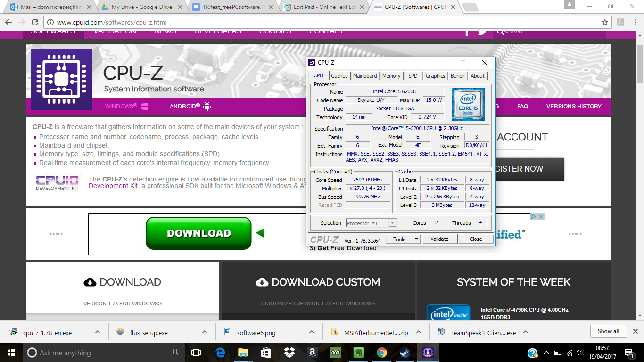Open the Windows Store taskbar icon

coord(266,353)
